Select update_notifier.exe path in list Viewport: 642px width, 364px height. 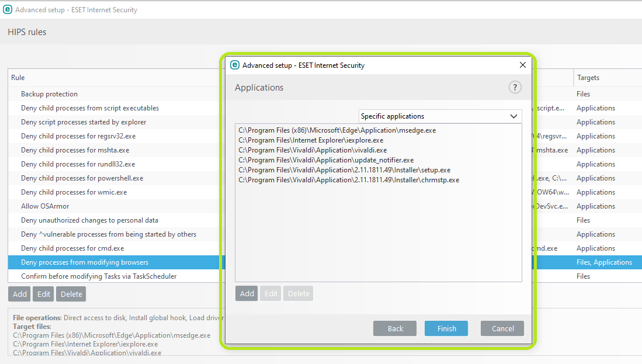326,160
